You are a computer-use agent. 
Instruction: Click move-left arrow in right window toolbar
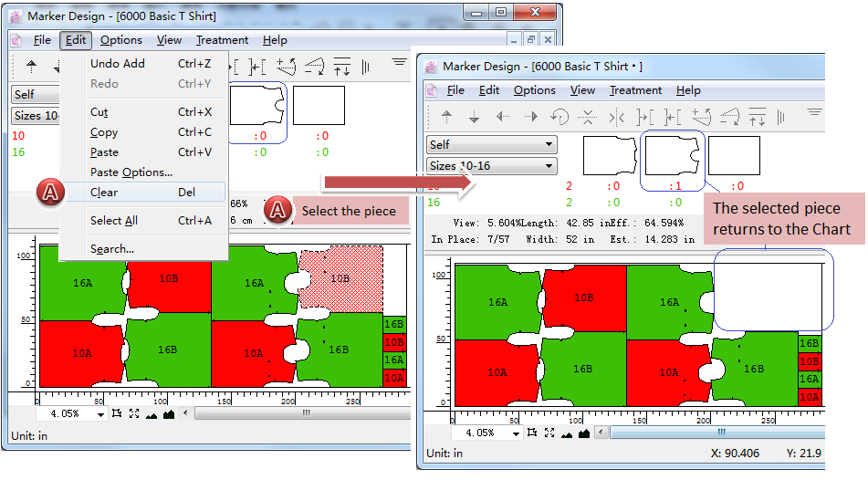[503, 117]
